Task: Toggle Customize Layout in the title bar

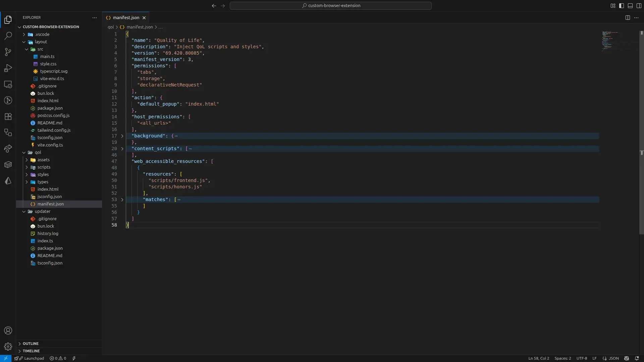Action: point(612,6)
